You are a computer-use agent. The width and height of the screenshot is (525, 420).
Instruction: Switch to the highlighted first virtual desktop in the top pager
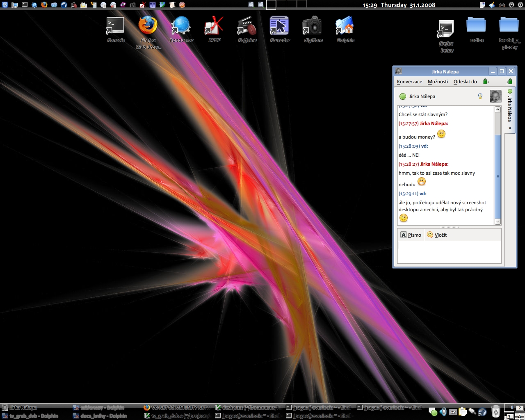pos(271,5)
